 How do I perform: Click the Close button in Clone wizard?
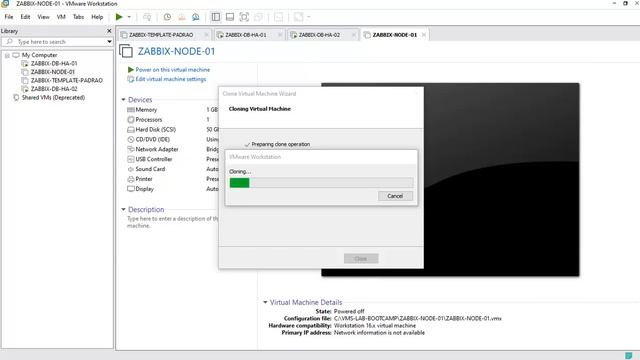(361, 259)
